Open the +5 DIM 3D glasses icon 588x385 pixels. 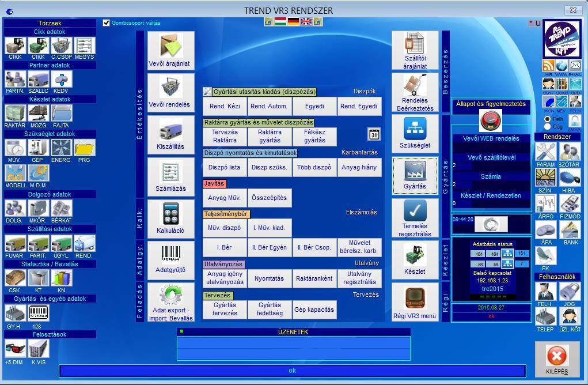point(16,348)
